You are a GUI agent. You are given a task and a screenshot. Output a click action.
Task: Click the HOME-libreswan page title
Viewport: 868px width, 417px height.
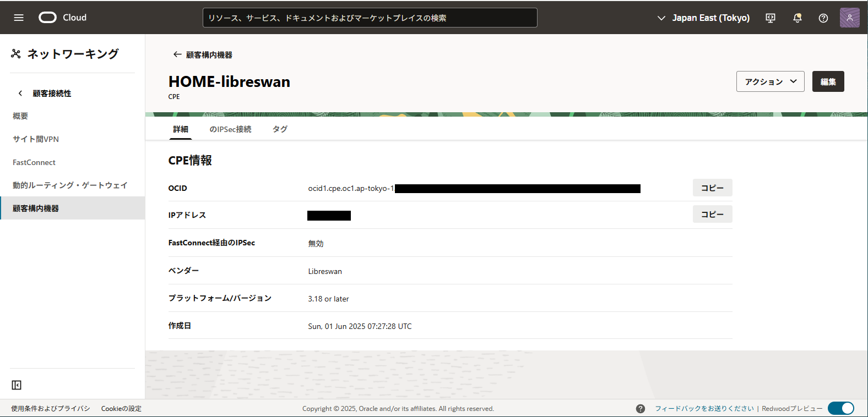pos(229,81)
